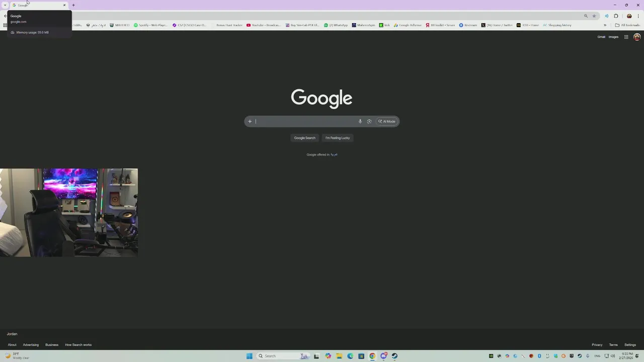The height and width of the screenshot is (362, 644).
Task: Open the WhatsApp bookmark
Action: pyautogui.click(x=336, y=25)
